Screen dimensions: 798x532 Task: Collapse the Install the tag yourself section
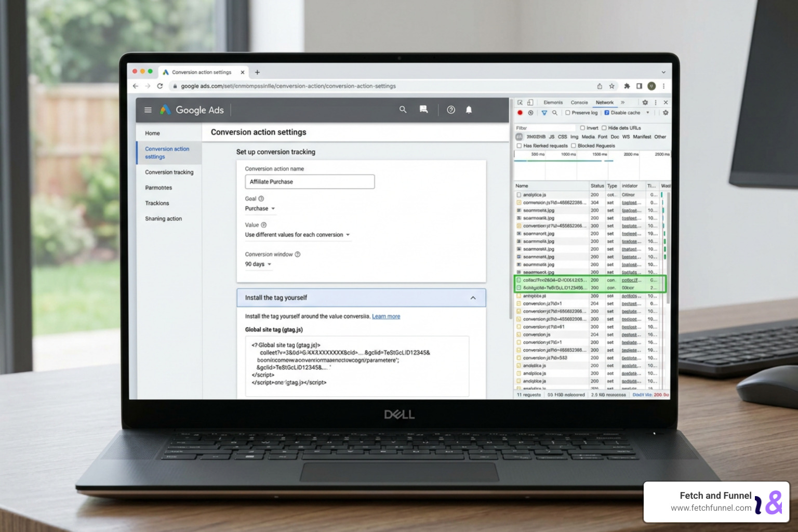473,298
